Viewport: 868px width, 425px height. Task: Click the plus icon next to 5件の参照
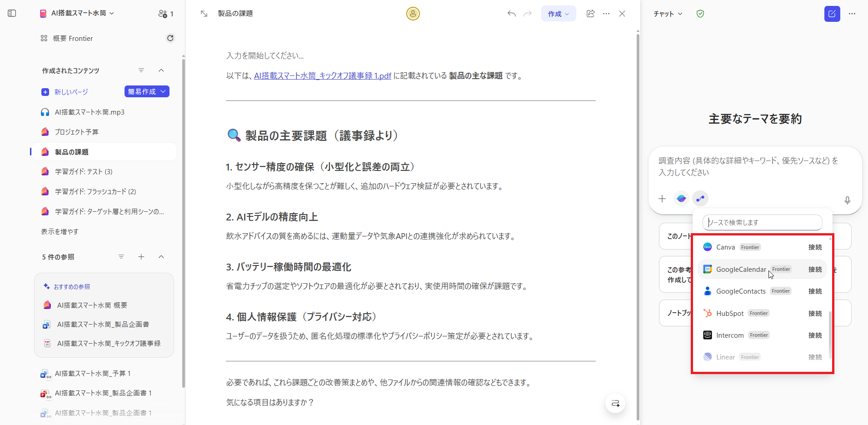(x=141, y=257)
